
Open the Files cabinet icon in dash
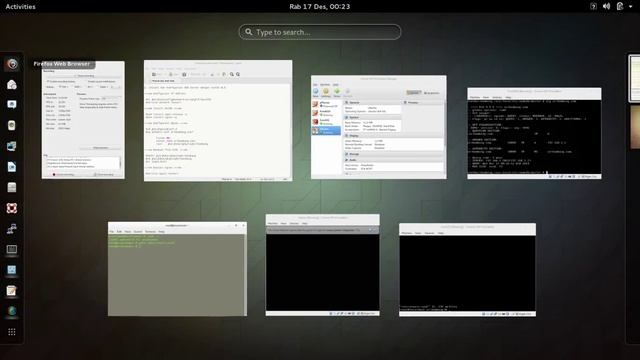pos(12,187)
